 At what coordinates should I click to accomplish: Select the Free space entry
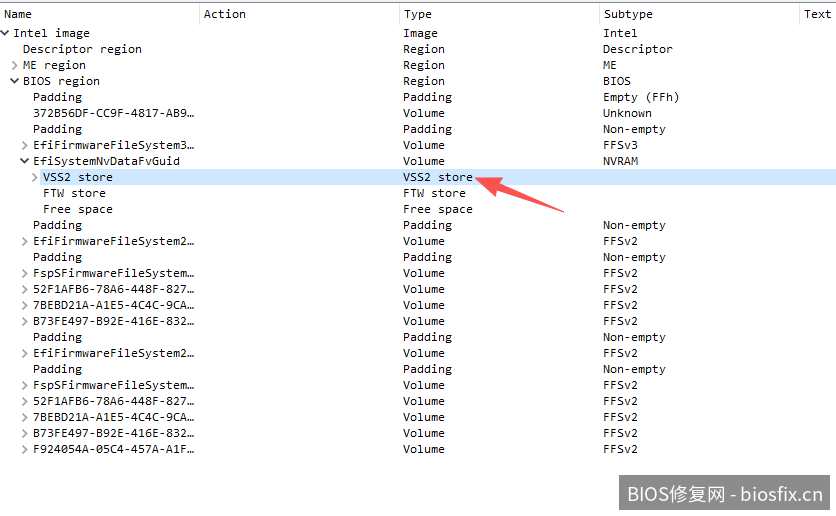[77, 209]
